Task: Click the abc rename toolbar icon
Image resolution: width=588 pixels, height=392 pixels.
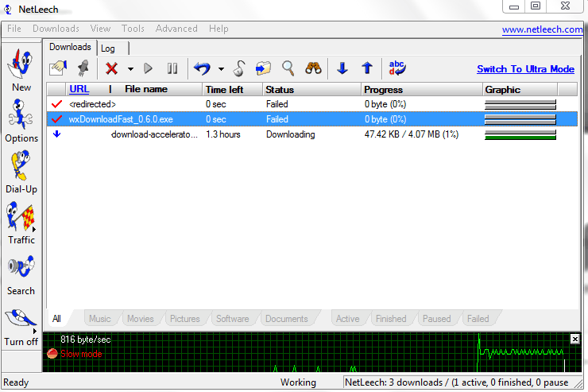Action: pos(397,68)
